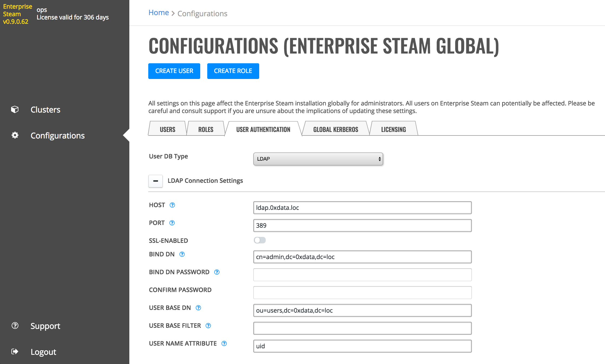Click the CREATE USER button
Image resolution: width=605 pixels, height=364 pixels.
(x=174, y=71)
